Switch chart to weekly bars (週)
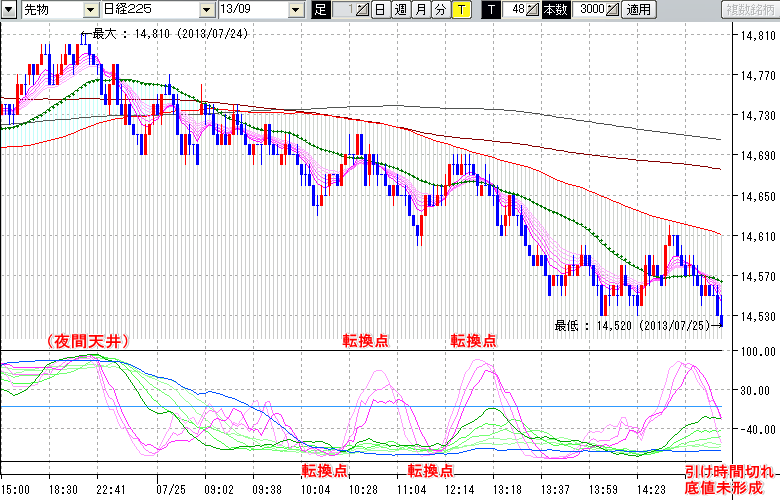 [400, 10]
